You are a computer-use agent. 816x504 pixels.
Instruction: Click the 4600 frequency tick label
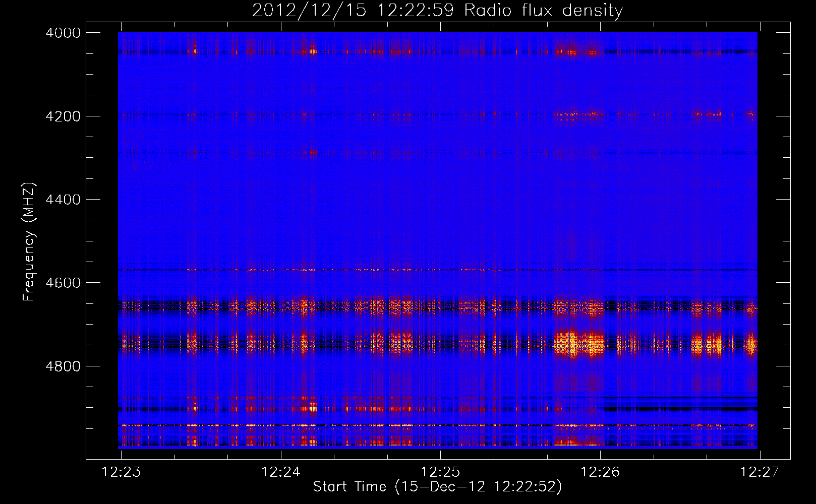(x=63, y=283)
